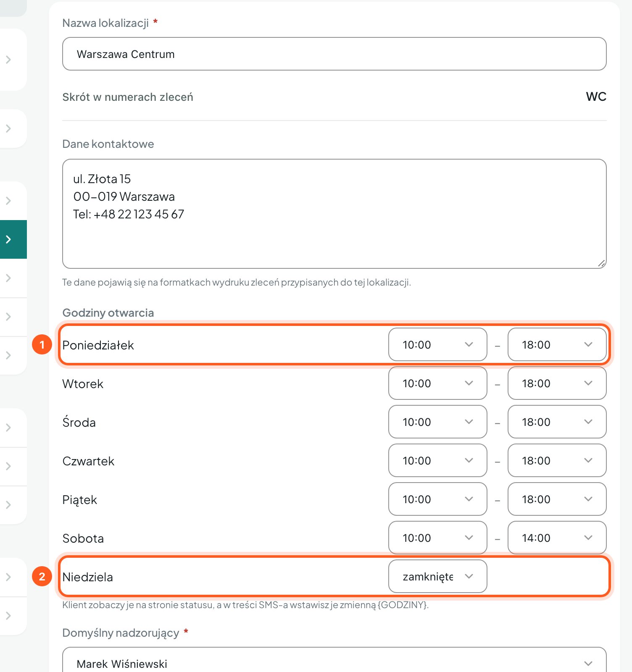The height and width of the screenshot is (672, 632).
Task: Click helper text mentioning {GODZINY} variable
Action: coord(245,605)
